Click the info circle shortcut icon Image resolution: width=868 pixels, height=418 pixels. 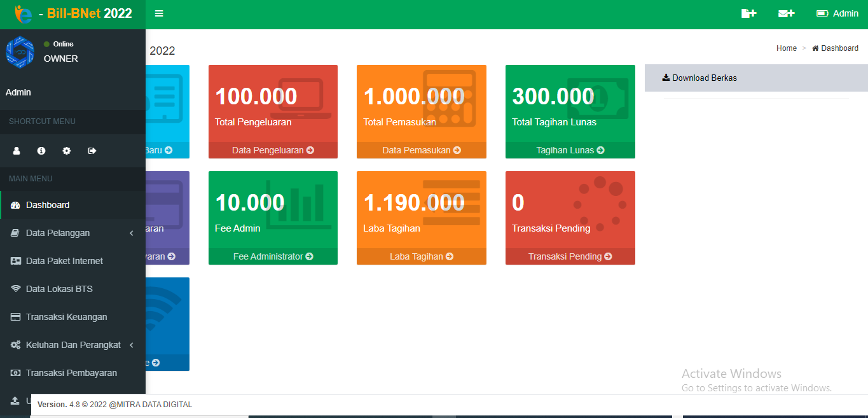click(41, 151)
